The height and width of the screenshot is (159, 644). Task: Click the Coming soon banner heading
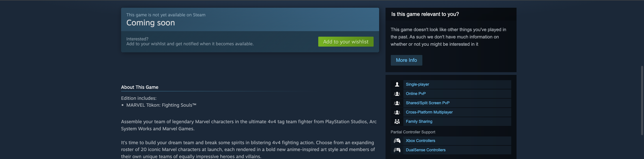point(150,23)
